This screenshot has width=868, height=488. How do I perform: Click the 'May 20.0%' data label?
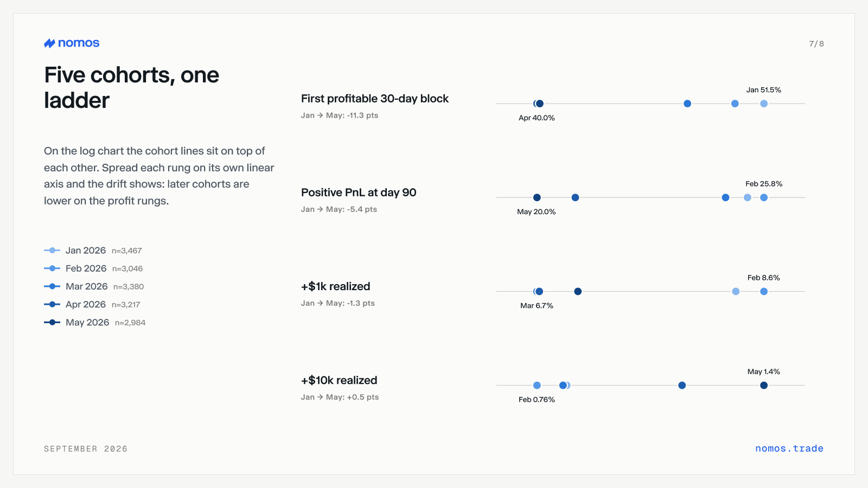click(537, 211)
